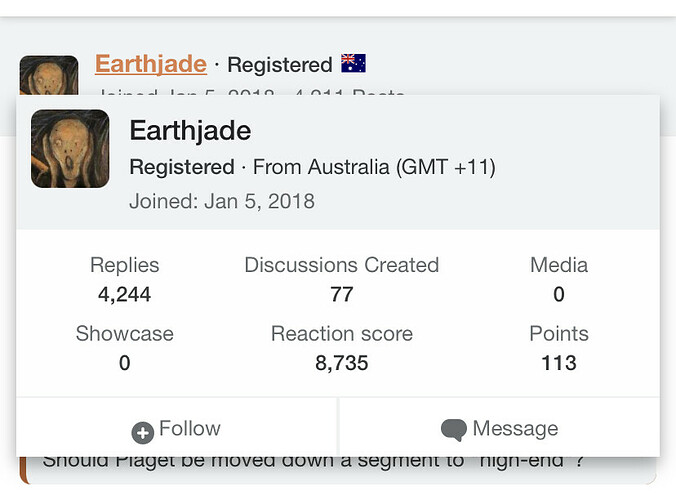The width and height of the screenshot is (676, 500).
Task: Click the Australian flag icon
Action: point(353,64)
